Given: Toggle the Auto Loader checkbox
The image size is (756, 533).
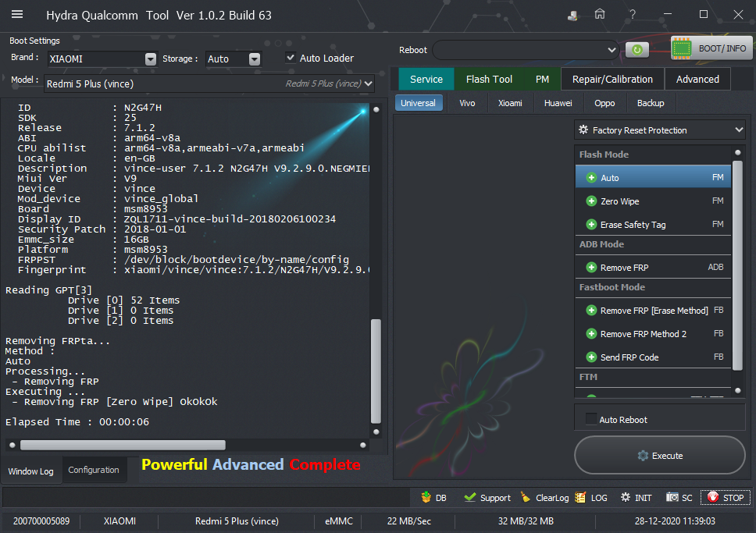Looking at the screenshot, I should pyautogui.click(x=291, y=57).
